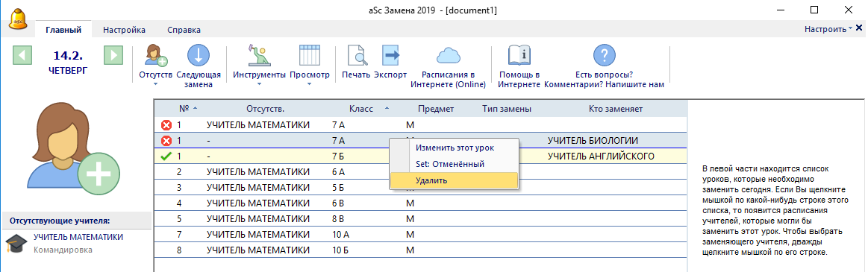Go to next day with right arrow

pyautogui.click(x=113, y=56)
